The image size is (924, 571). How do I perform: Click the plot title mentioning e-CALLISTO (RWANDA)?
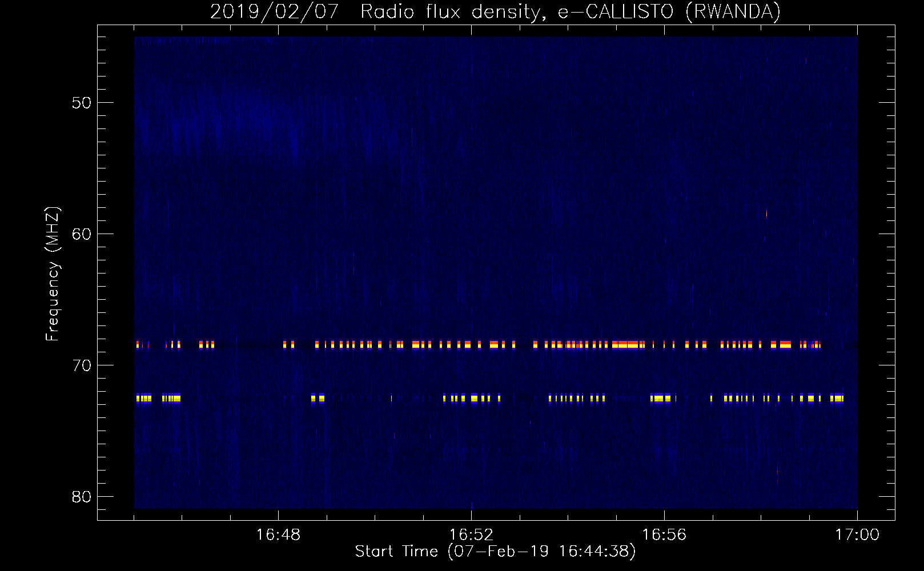(495, 11)
